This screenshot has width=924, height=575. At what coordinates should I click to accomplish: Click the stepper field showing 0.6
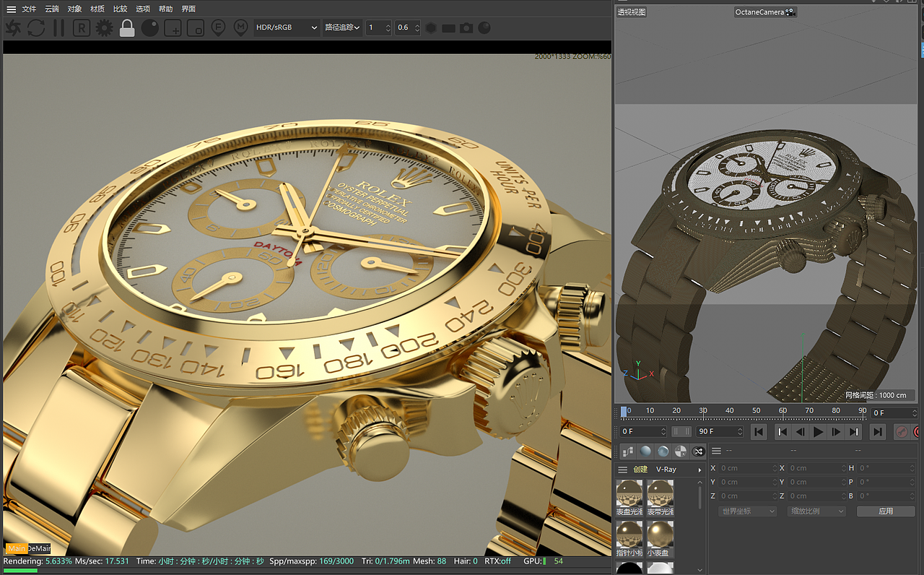[407, 27]
